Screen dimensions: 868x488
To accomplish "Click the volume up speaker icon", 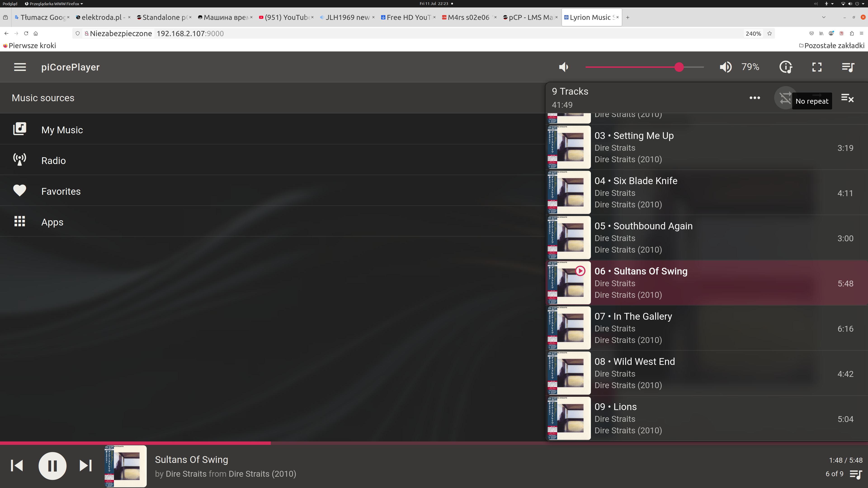I will 725,67.
